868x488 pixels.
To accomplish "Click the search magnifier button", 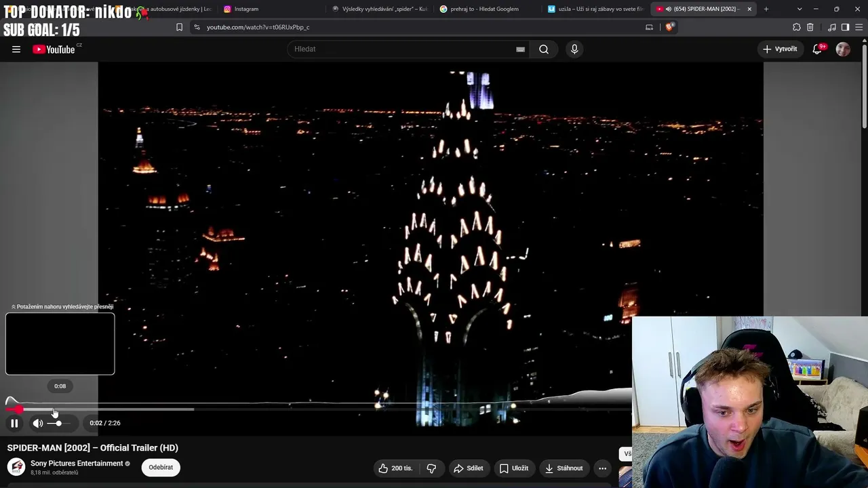I will (544, 49).
